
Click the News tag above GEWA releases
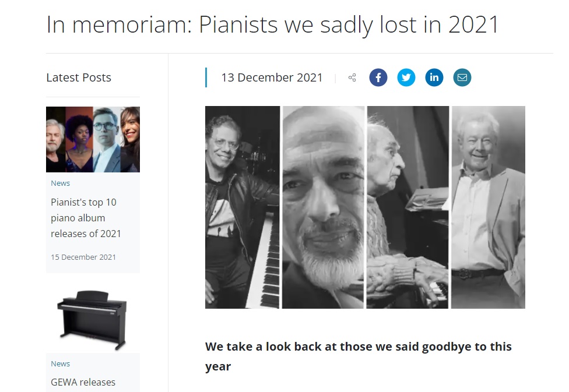click(x=60, y=363)
